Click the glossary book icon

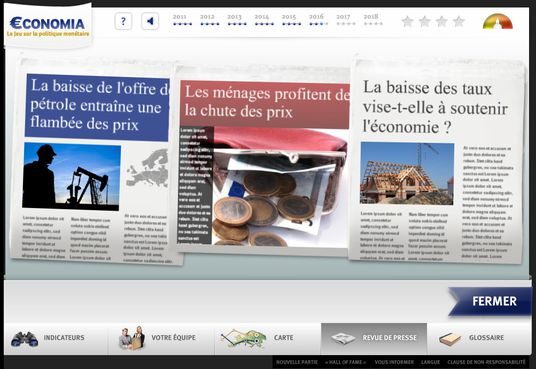(450, 339)
